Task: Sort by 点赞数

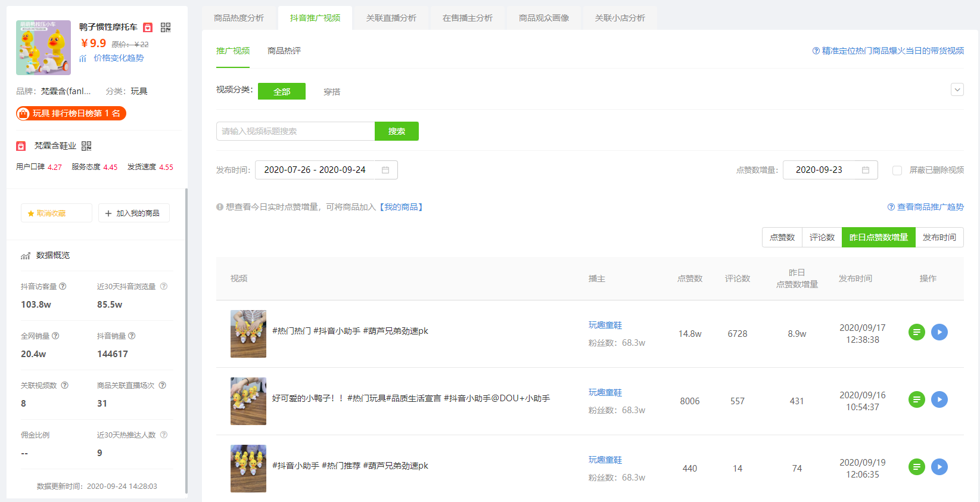Action: tap(782, 237)
